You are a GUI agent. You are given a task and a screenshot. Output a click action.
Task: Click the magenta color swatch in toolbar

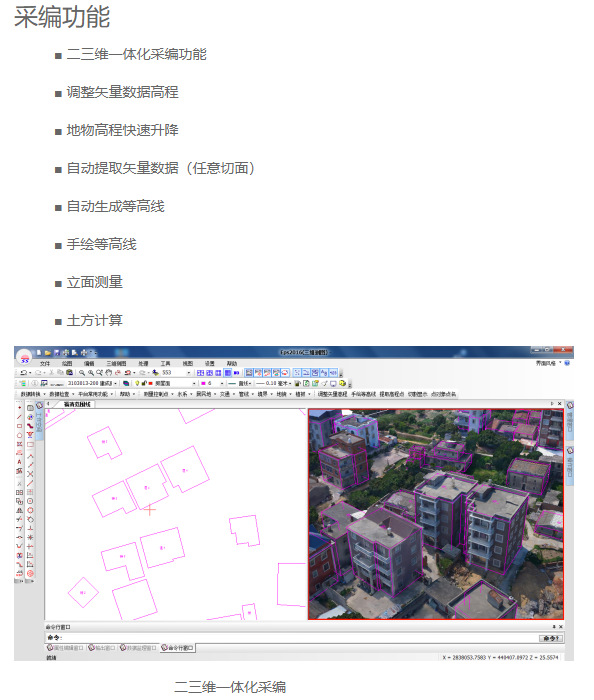[203, 383]
